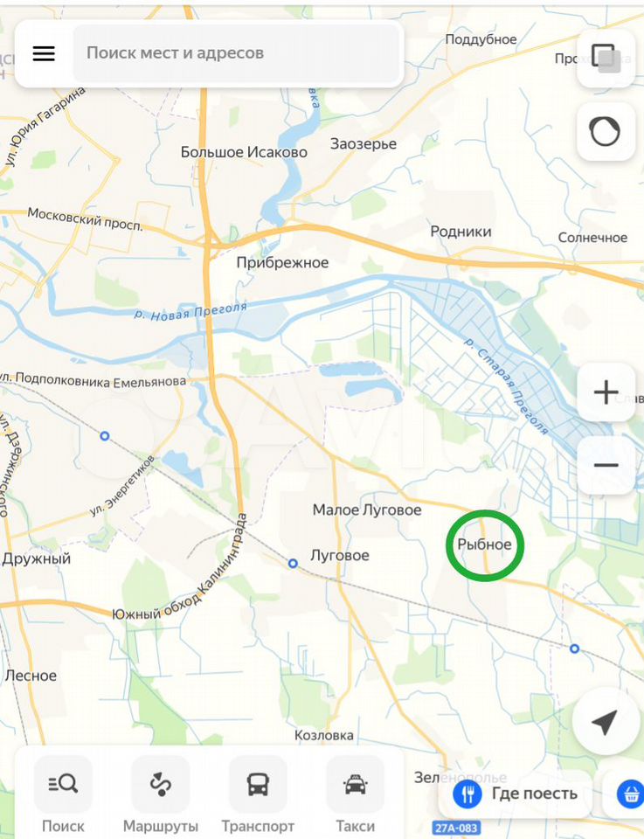Select the Малое Луговое place label
This screenshot has height=839, width=644.
[367, 510]
